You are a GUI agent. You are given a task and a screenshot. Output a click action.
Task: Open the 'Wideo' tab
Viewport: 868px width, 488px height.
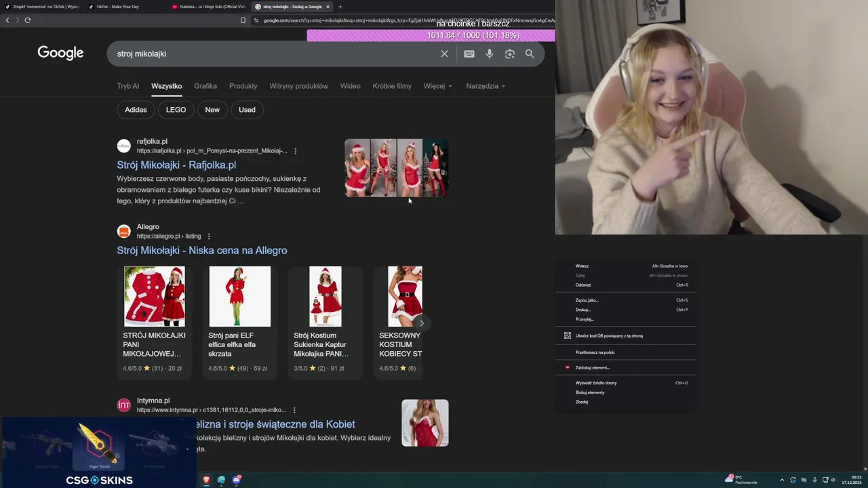[x=350, y=86]
